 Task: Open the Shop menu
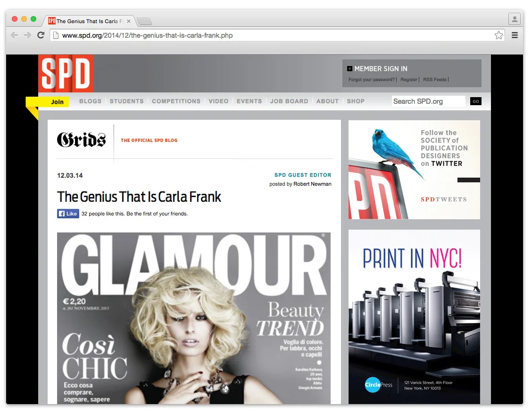click(356, 101)
